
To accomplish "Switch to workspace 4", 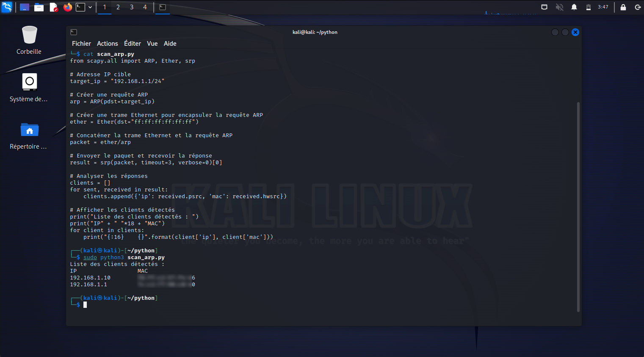I will [145, 7].
